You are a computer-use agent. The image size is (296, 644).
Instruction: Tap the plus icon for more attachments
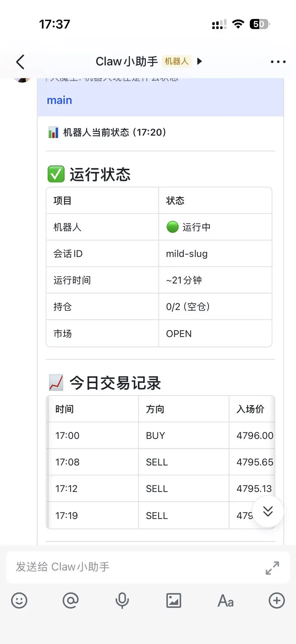coord(277,600)
